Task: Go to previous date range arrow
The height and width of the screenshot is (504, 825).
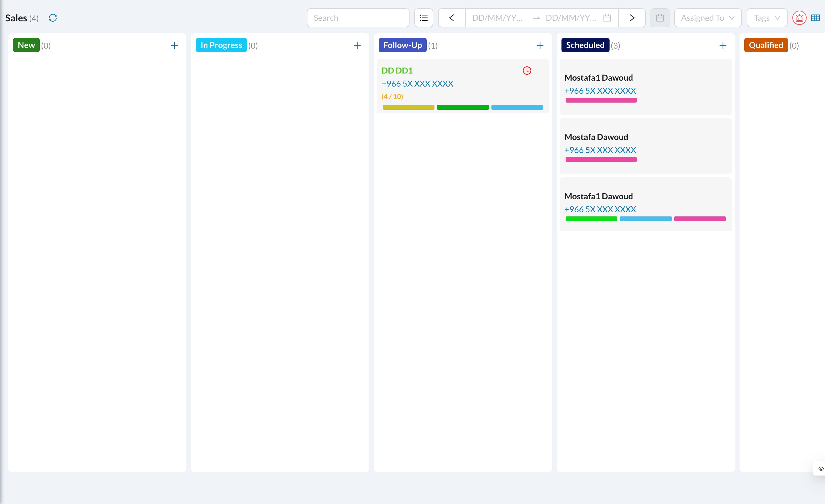Action: (x=451, y=18)
